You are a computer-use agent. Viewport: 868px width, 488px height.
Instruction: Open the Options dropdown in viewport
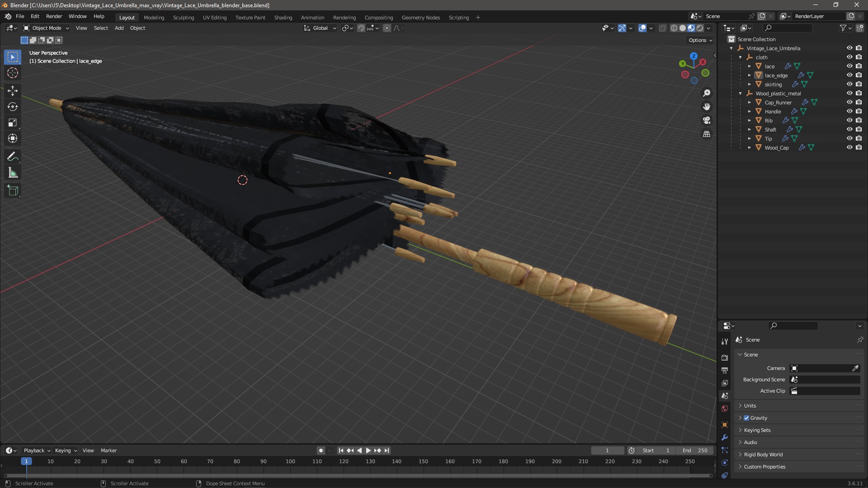(700, 40)
